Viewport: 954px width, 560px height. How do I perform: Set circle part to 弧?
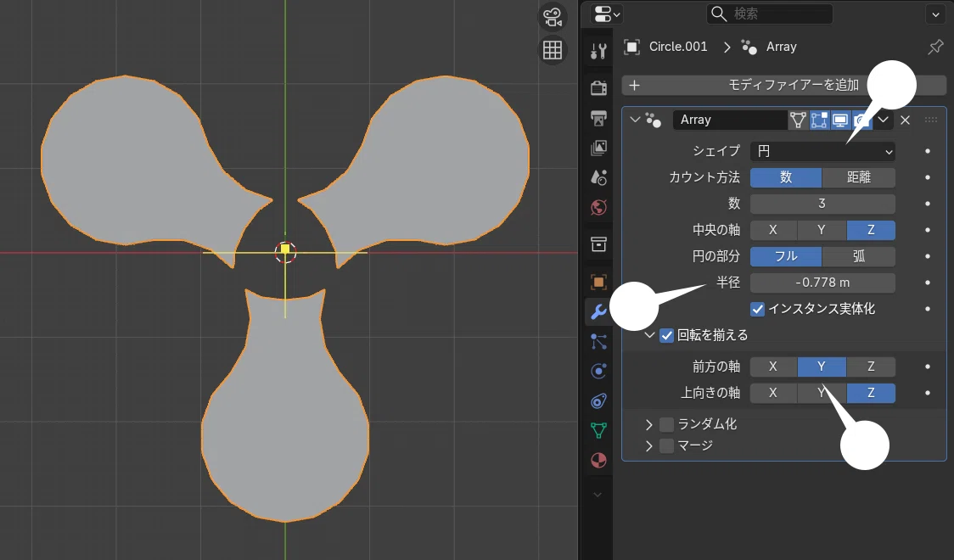tap(858, 256)
